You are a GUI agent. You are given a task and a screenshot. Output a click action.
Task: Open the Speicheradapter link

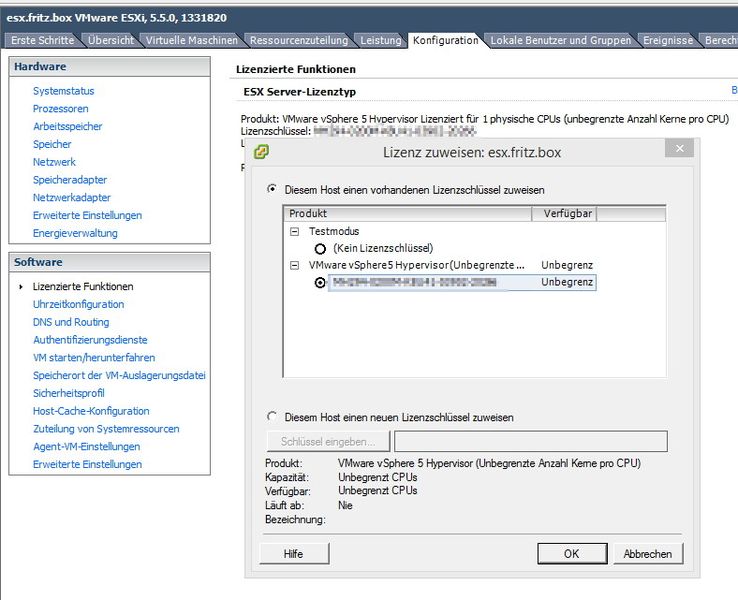click(x=70, y=180)
